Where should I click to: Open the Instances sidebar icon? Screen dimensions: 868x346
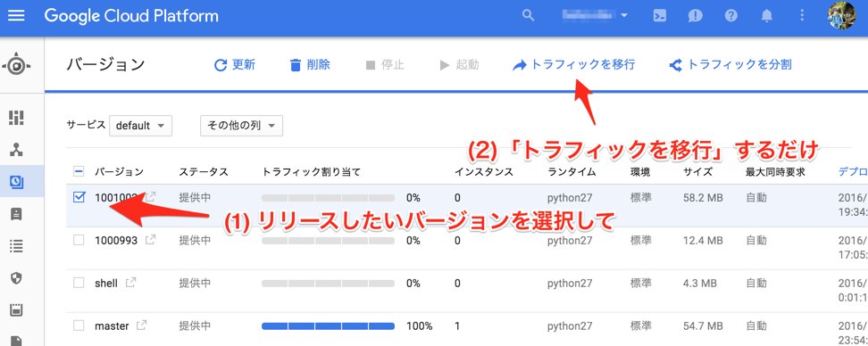tap(17, 214)
